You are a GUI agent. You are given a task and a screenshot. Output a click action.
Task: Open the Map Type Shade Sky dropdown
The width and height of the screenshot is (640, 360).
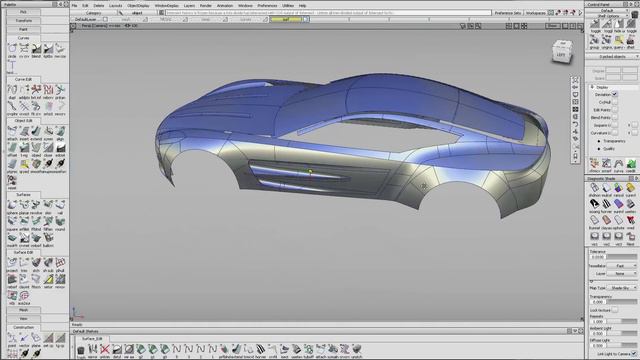tap(622, 288)
